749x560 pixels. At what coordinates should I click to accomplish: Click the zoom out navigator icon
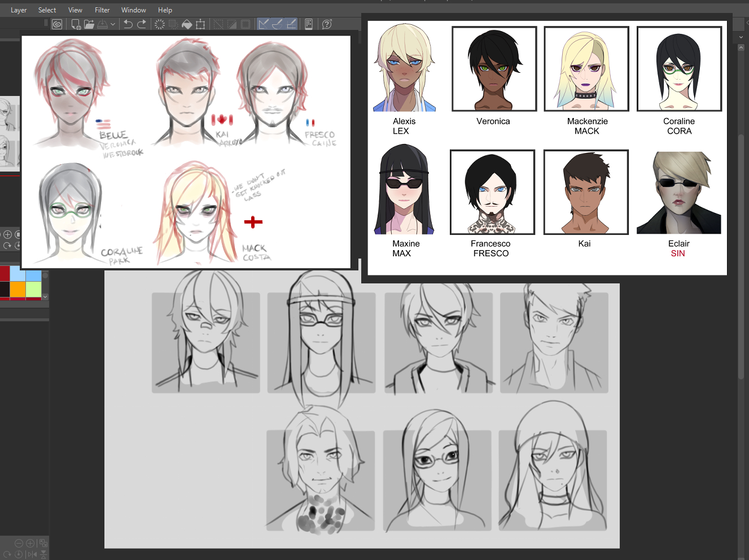(19, 543)
